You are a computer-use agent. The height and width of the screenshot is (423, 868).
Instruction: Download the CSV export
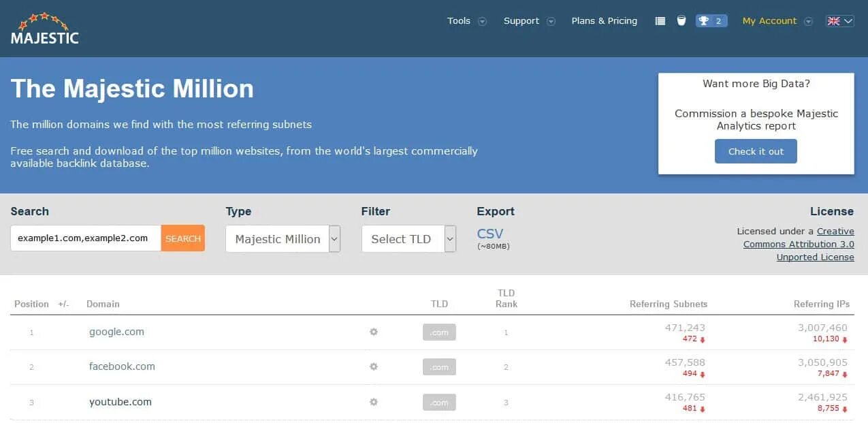point(490,234)
